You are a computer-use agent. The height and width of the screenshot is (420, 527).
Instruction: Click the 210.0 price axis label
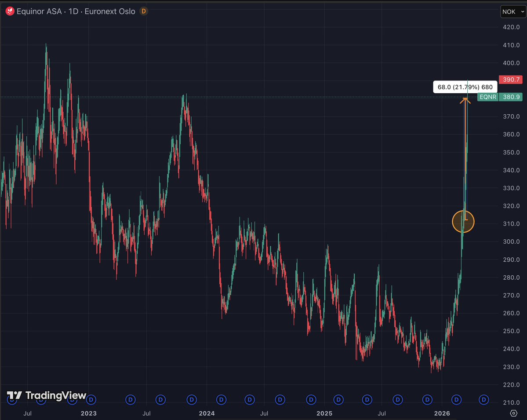point(511,402)
